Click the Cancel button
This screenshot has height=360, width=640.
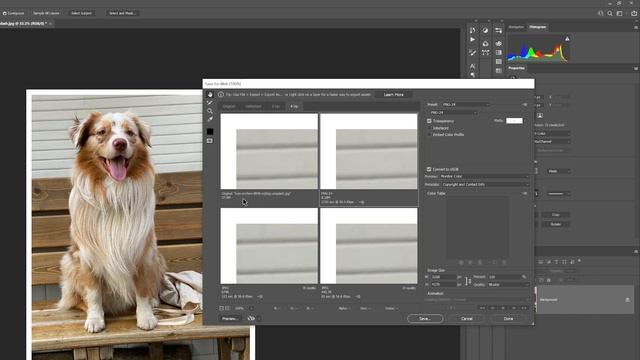pos(467,318)
